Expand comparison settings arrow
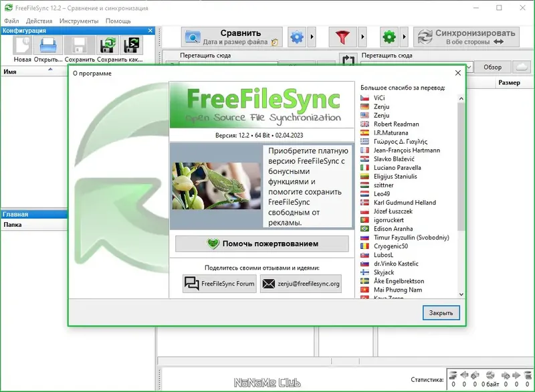 coord(312,37)
